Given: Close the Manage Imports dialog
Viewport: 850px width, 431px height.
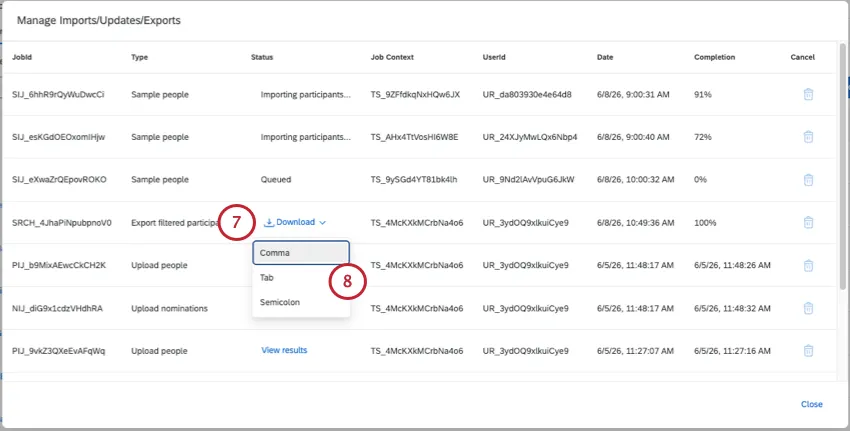Looking at the screenshot, I should click(812, 404).
